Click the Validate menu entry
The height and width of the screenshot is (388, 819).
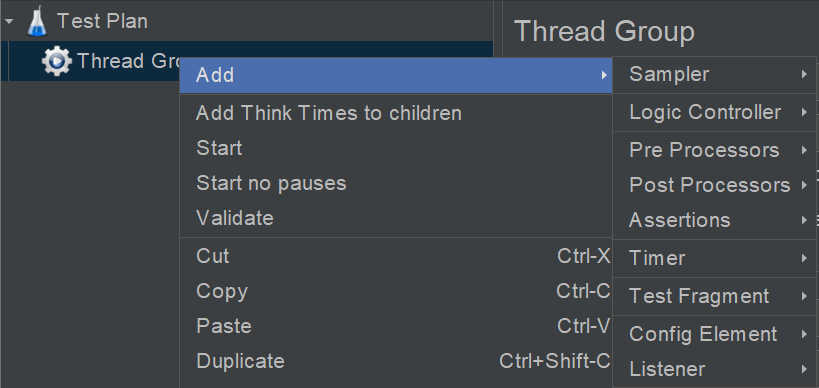pyautogui.click(x=396, y=218)
